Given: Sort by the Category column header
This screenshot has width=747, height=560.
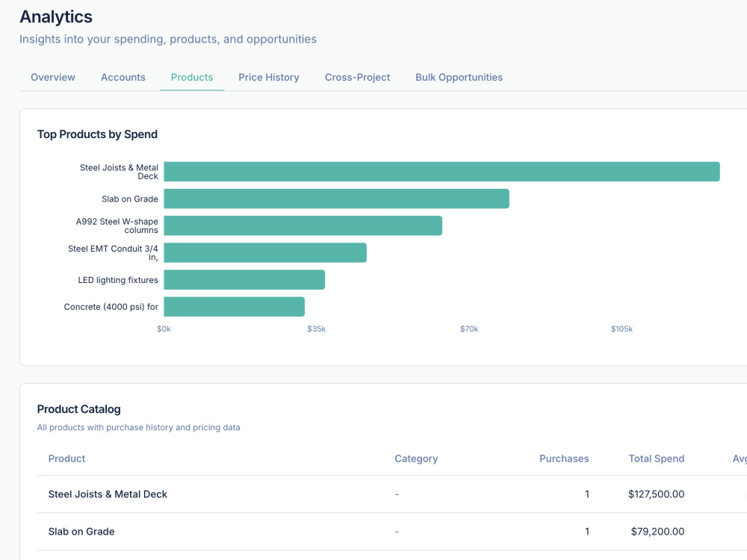Looking at the screenshot, I should (x=416, y=458).
